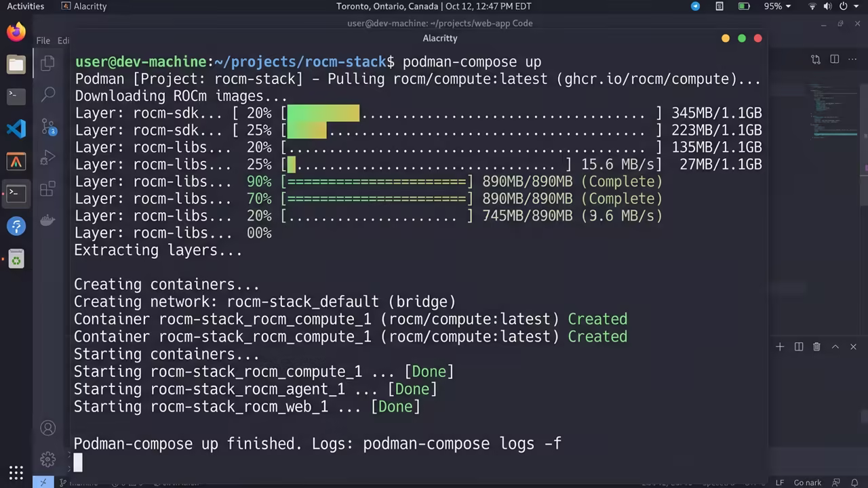Minimize Alacritty with yellow button

click(x=726, y=39)
